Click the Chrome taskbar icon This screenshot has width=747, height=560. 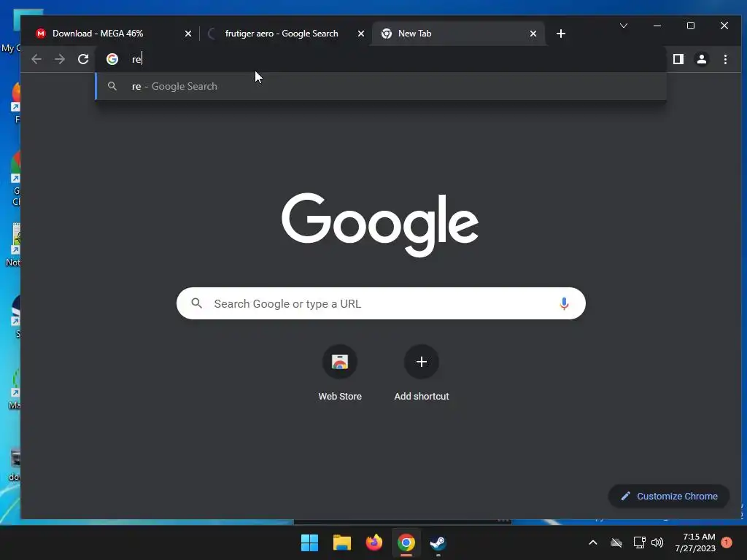[x=406, y=542]
